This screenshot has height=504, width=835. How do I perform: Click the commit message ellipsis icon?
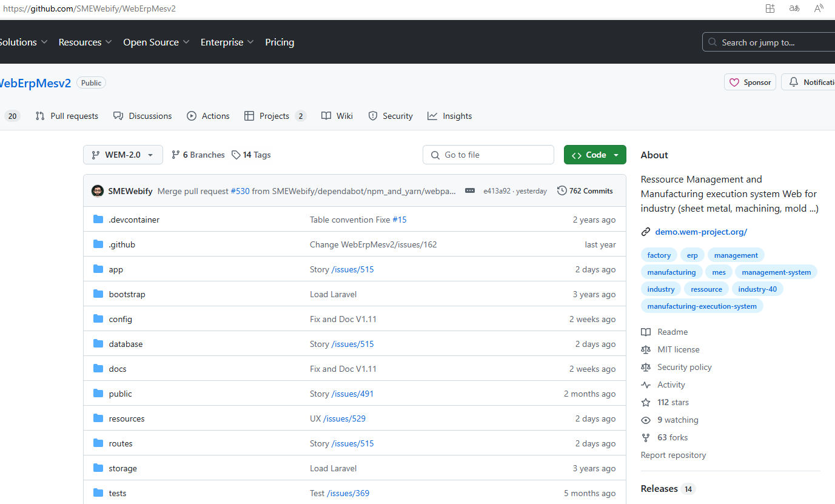tap(470, 190)
